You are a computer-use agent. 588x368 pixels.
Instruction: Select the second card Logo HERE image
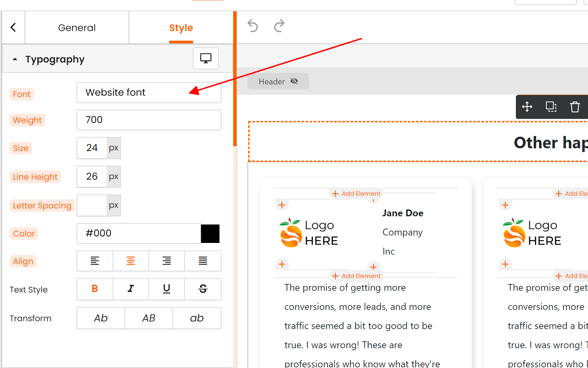[532, 233]
